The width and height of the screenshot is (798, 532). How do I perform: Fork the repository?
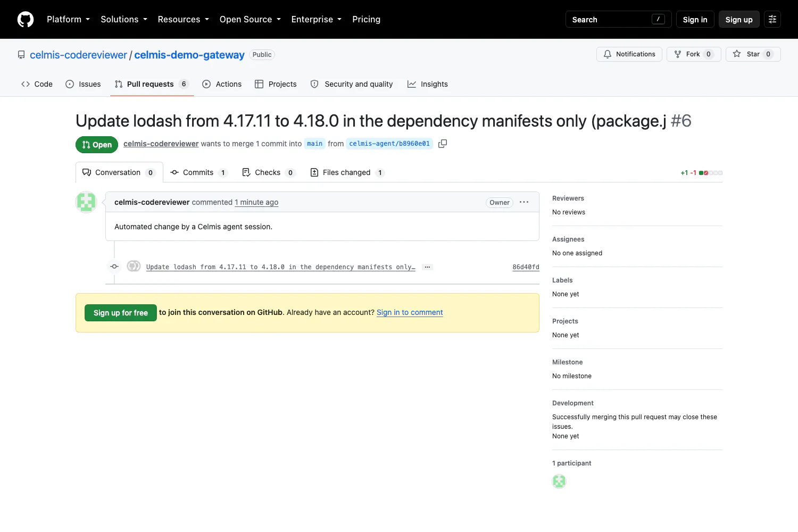coord(694,54)
